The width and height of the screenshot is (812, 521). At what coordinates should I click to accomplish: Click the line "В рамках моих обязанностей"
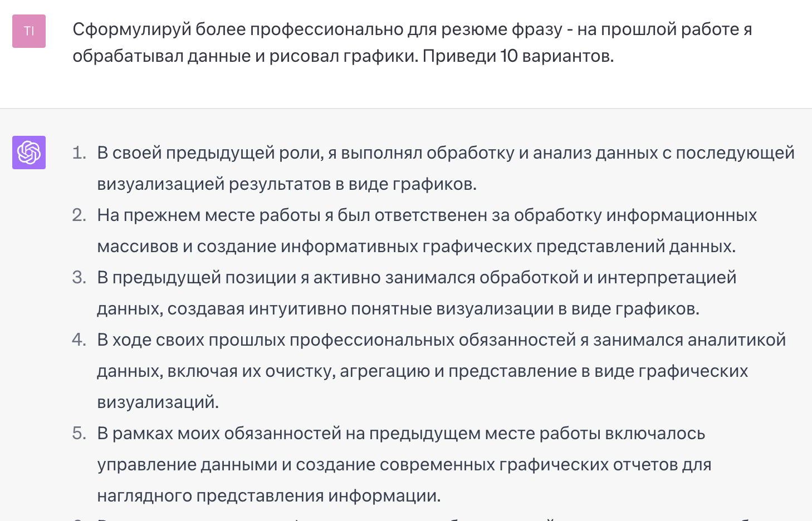pos(401,434)
